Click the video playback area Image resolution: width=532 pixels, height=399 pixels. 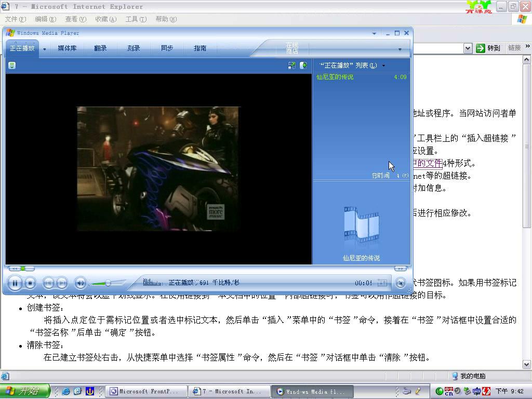(158, 169)
